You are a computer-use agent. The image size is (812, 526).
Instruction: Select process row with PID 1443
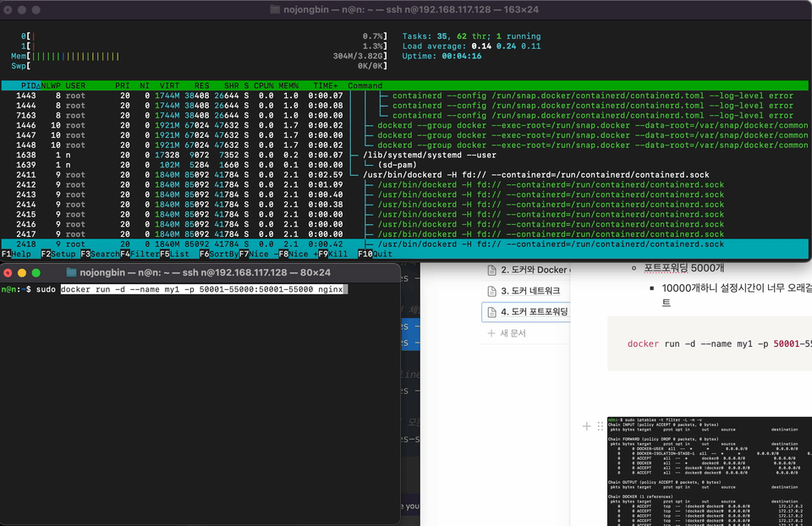(405, 96)
